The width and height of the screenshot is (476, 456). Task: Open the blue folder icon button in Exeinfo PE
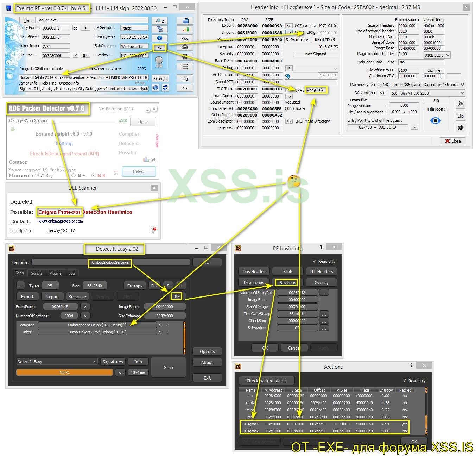185,20
